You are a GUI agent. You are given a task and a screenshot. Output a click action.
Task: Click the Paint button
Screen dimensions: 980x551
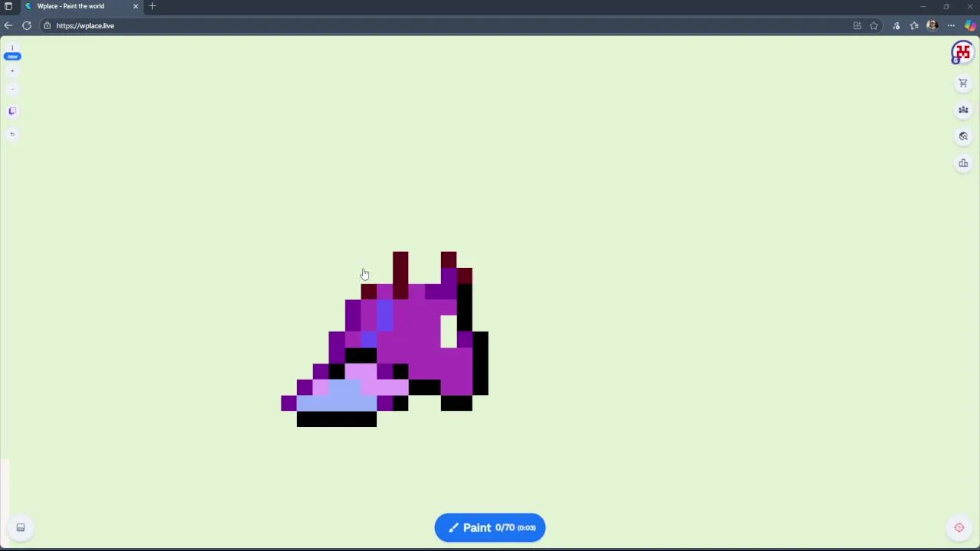pyautogui.click(x=490, y=527)
